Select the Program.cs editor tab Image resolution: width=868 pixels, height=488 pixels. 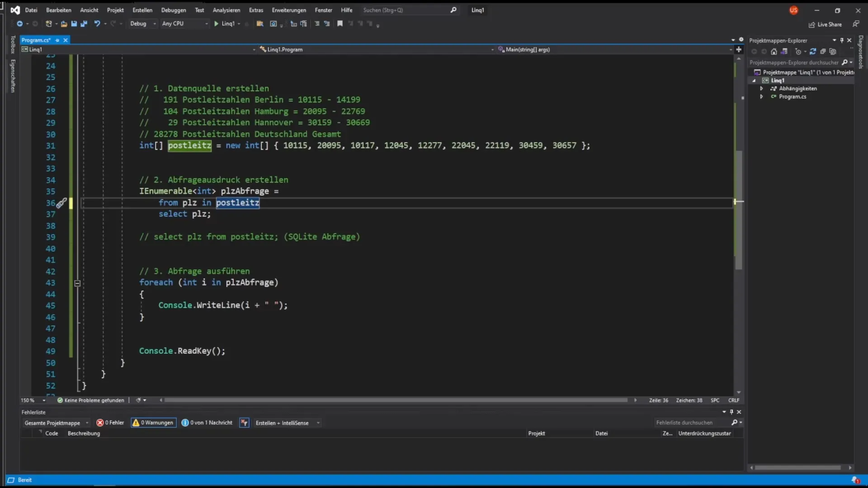[x=36, y=40]
